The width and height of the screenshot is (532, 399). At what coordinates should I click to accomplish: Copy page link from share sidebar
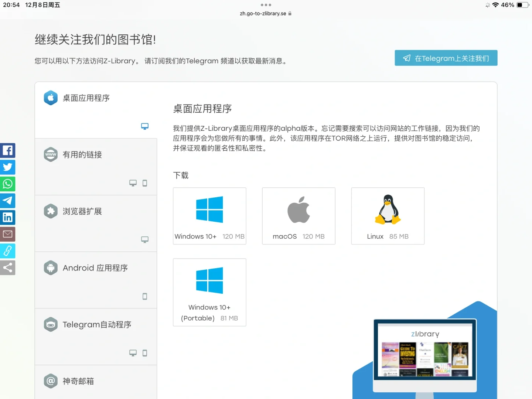tap(7, 251)
